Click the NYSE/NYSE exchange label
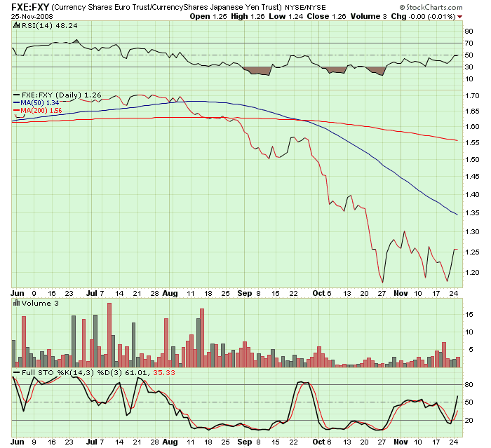Viewport: 491px width, 448px height. tap(305, 7)
